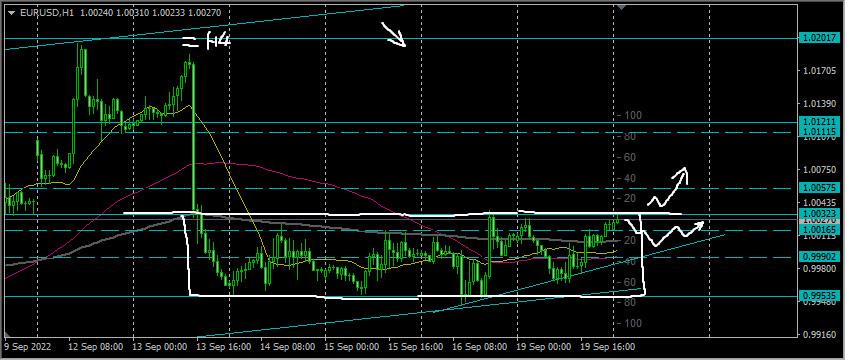The width and height of the screenshot is (845, 360).
Task: Click the 16 Sep 08:00 time label
Action: [x=479, y=347]
